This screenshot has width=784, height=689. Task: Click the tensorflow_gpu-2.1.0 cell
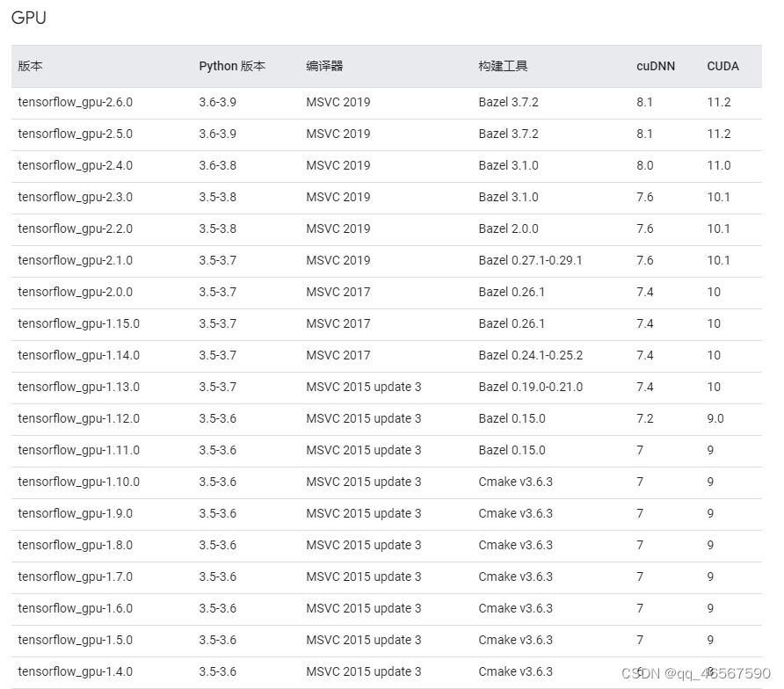coord(76,260)
